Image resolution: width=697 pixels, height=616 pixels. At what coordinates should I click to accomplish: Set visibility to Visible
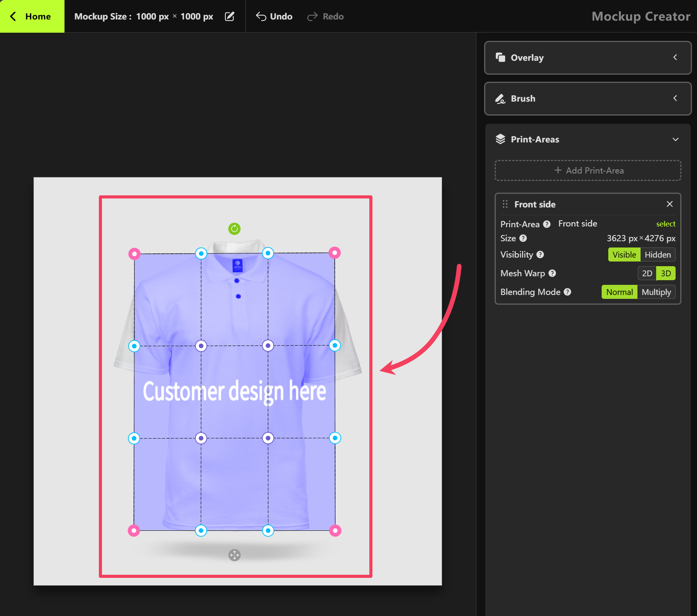[x=624, y=254]
